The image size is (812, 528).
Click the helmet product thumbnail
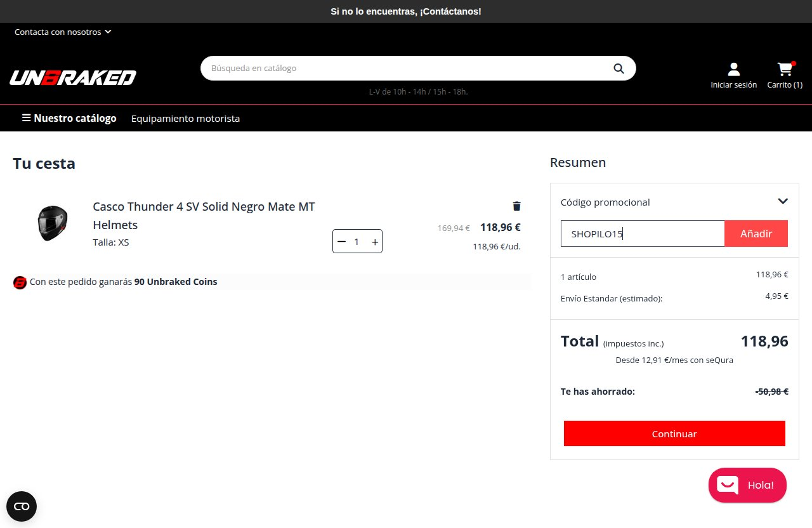coord(51,223)
